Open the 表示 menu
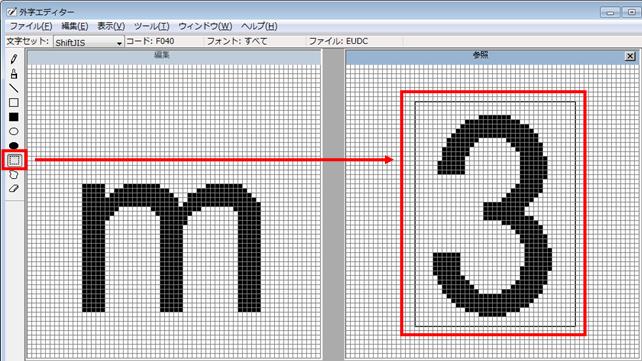This screenshot has height=361, width=642. click(111, 26)
